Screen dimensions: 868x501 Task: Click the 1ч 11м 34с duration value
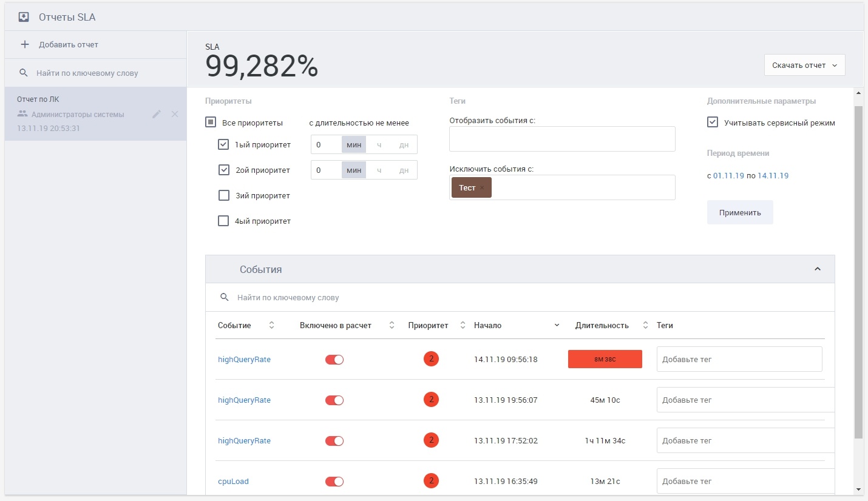(605, 441)
